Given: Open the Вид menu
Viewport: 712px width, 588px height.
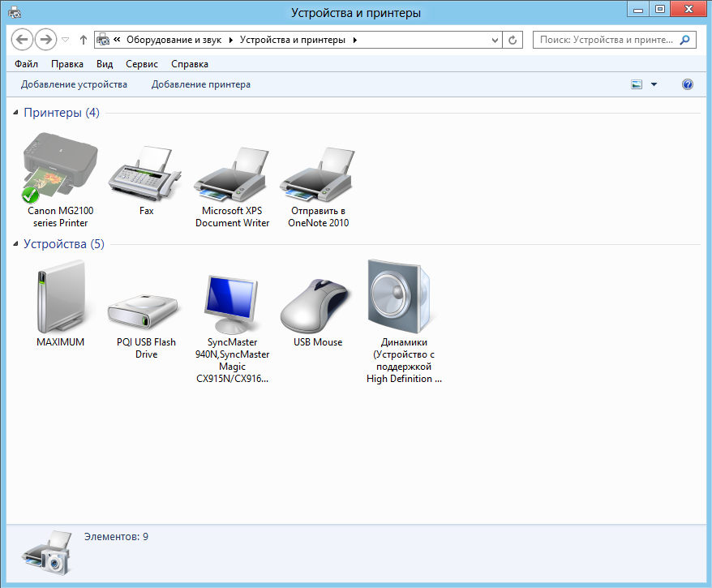Looking at the screenshot, I should (x=105, y=64).
